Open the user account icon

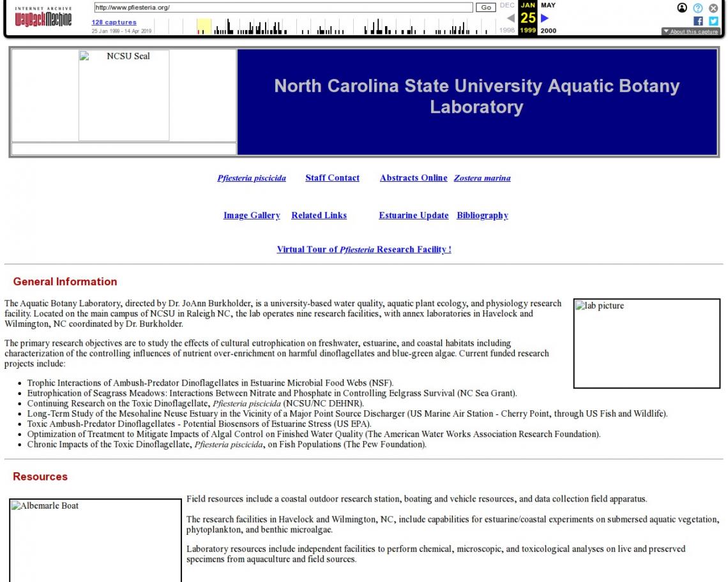682,8
